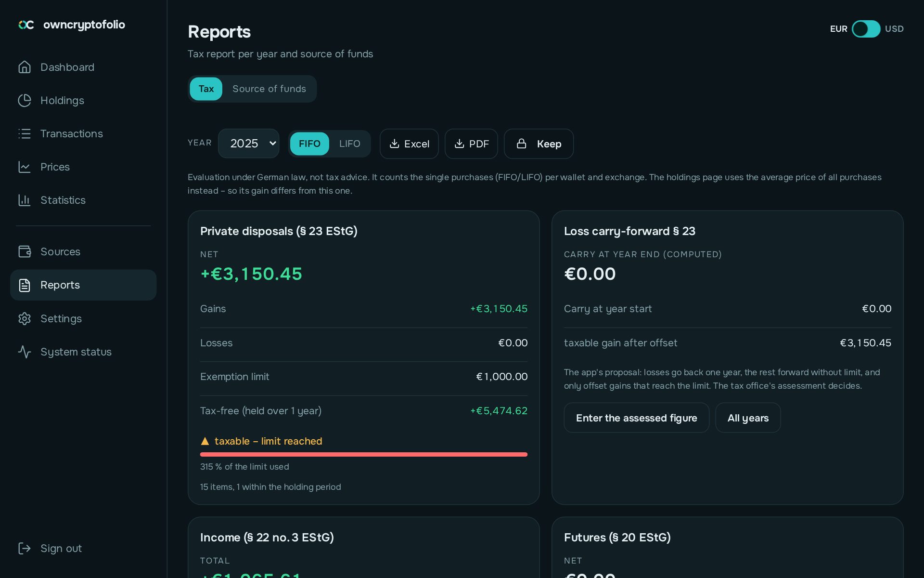Click the download icon on Excel button
The width and height of the screenshot is (924, 578).
[x=394, y=144]
